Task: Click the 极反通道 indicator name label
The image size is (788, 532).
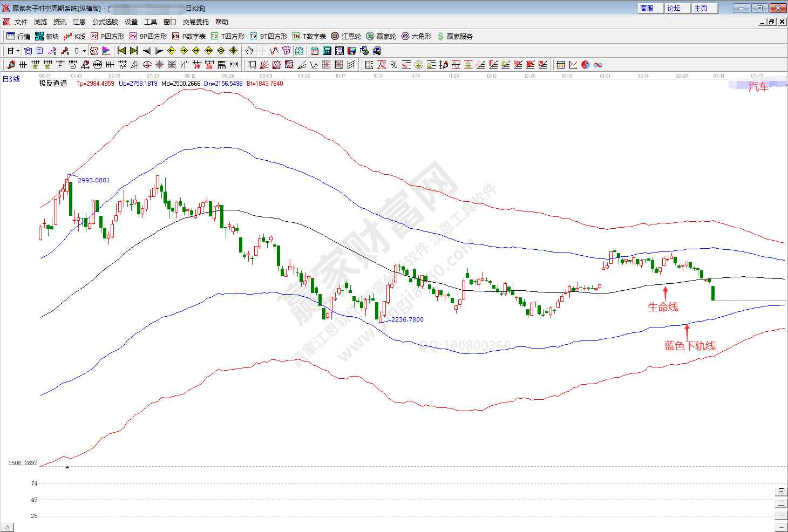Action: click(x=53, y=83)
